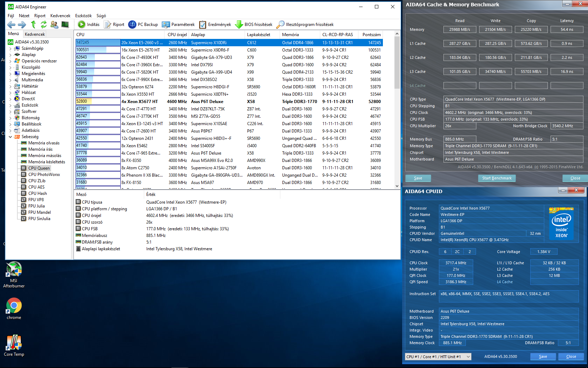Open the Eszközök menu
Viewport: 588px width, 368px height.
click(83, 16)
